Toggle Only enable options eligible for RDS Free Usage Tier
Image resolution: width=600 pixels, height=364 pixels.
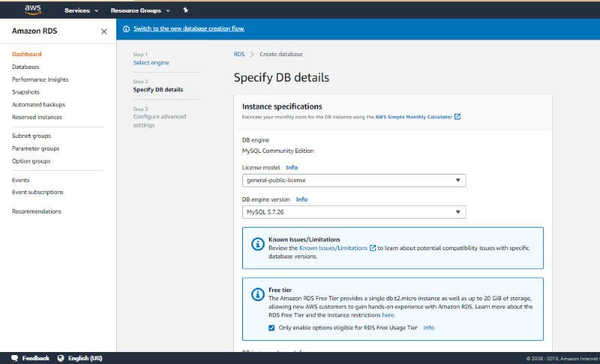click(x=271, y=328)
